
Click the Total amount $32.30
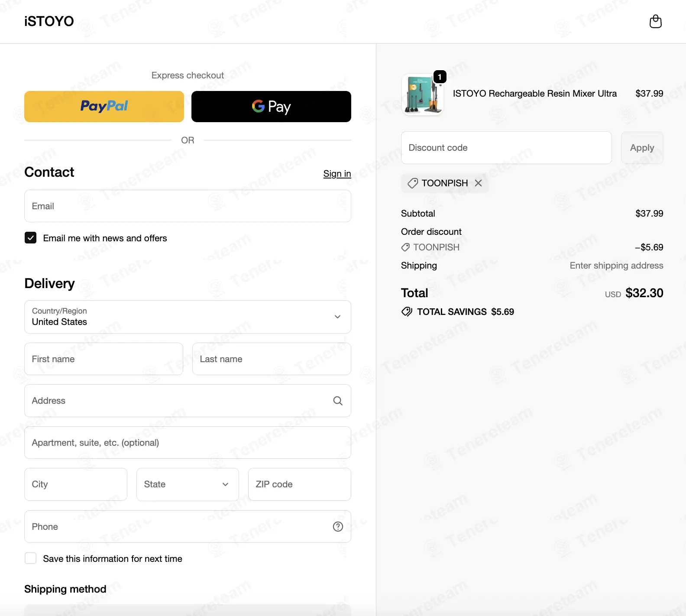click(x=644, y=293)
